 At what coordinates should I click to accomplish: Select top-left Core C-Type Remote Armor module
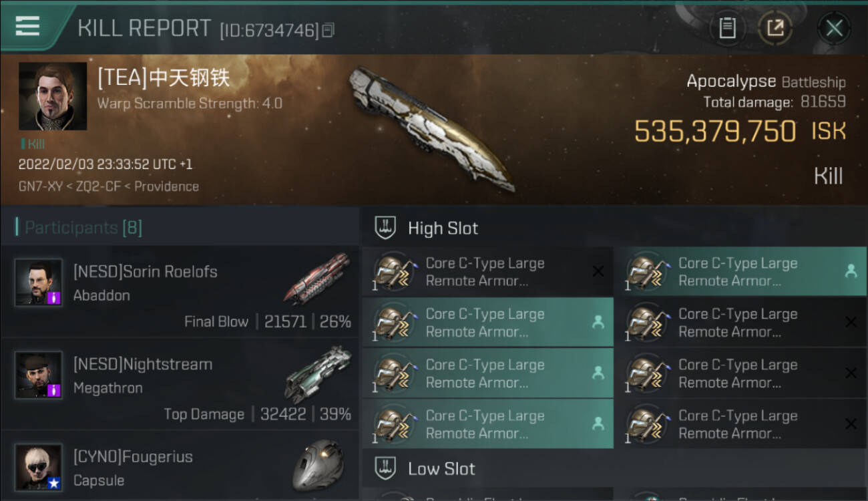(x=487, y=272)
